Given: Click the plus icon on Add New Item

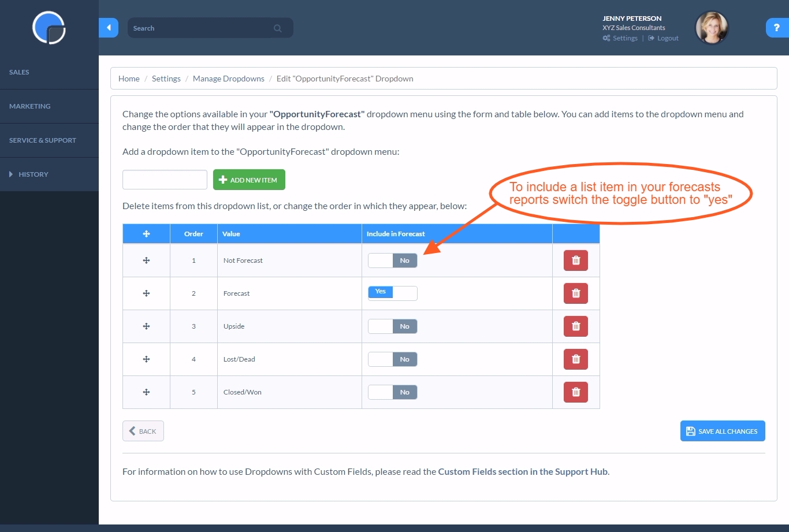Looking at the screenshot, I should (x=222, y=180).
